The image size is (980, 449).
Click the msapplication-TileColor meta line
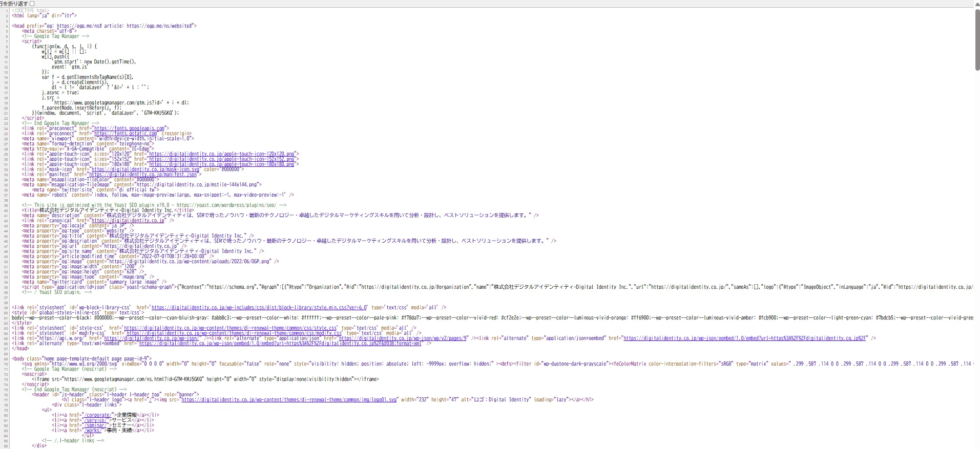(91, 180)
